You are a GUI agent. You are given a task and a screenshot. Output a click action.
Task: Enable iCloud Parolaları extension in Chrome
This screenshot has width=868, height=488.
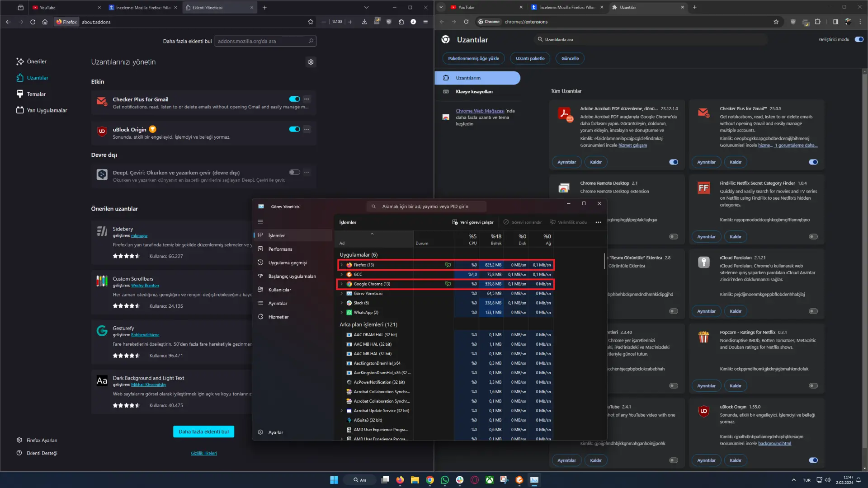(813, 311)
